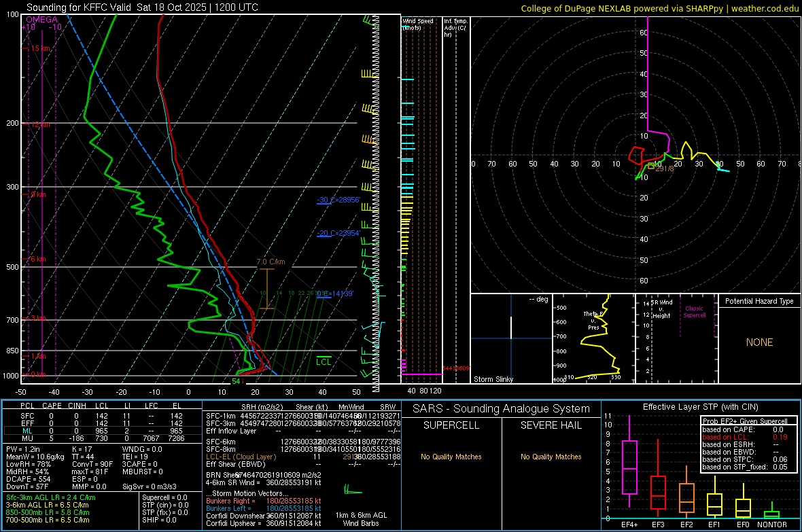The image size is (802, 532).
Task: Click the SUPERCELL column header
Action: [451, 425]
